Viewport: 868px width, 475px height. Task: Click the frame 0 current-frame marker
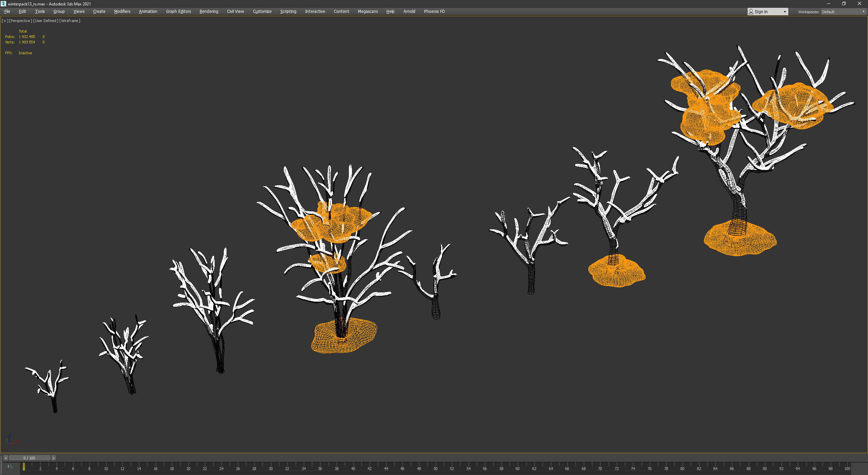pos(24,467)
